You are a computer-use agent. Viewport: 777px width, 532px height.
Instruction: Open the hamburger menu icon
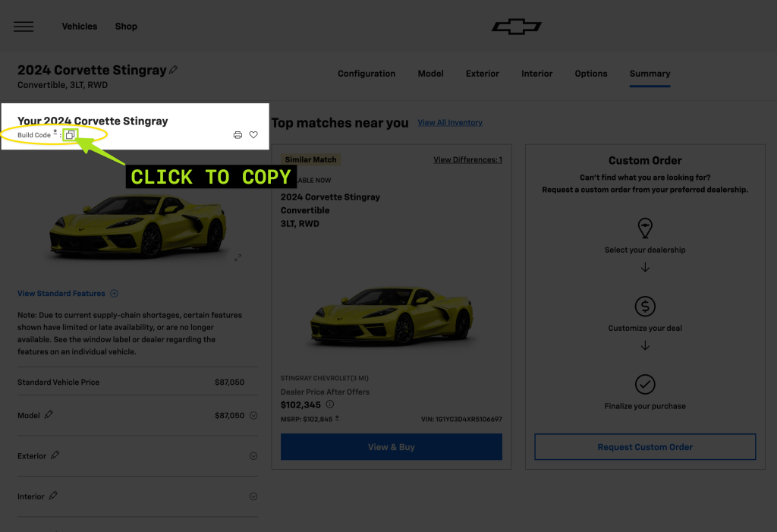24,27
